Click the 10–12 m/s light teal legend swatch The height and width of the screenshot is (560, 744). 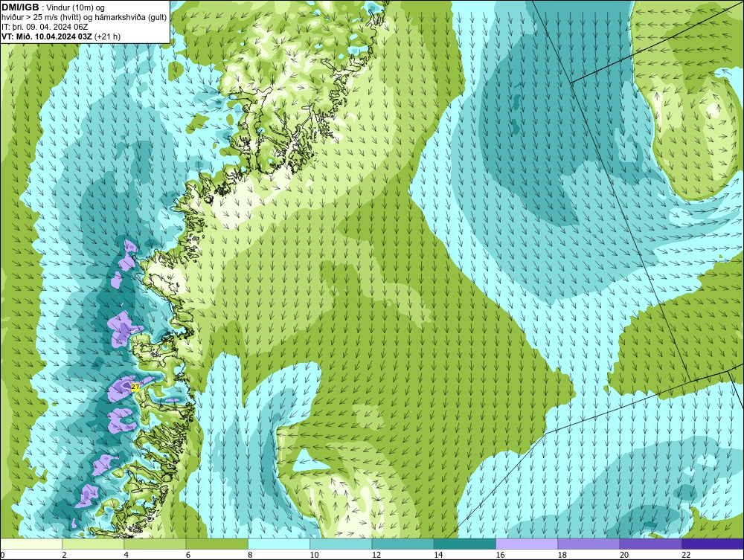tap(341, 544)
